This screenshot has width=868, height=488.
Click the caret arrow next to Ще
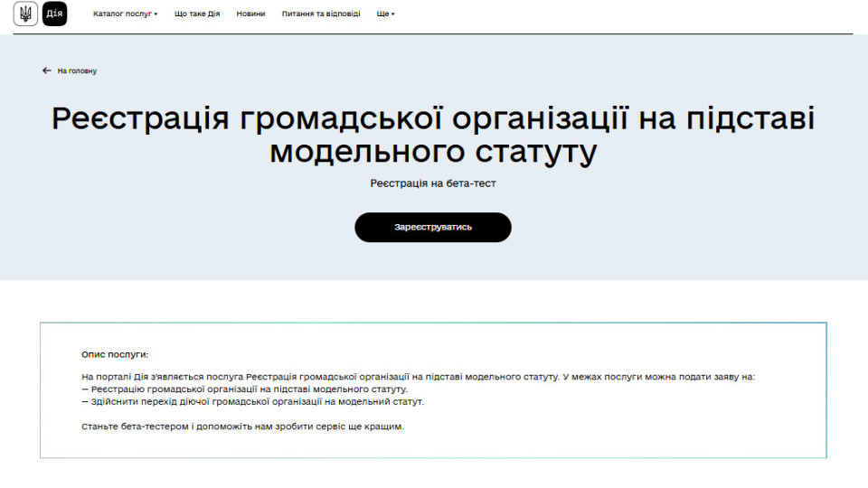coord(393,14)
